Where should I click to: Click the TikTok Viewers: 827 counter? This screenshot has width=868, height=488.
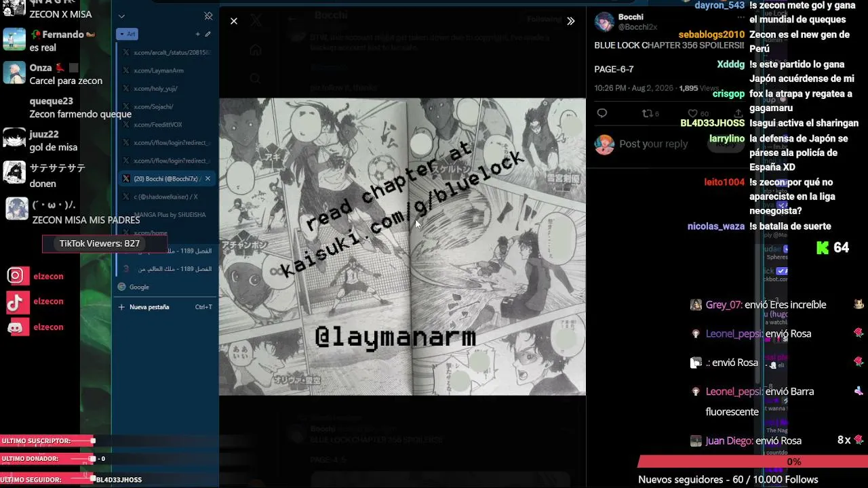point(104,243)
